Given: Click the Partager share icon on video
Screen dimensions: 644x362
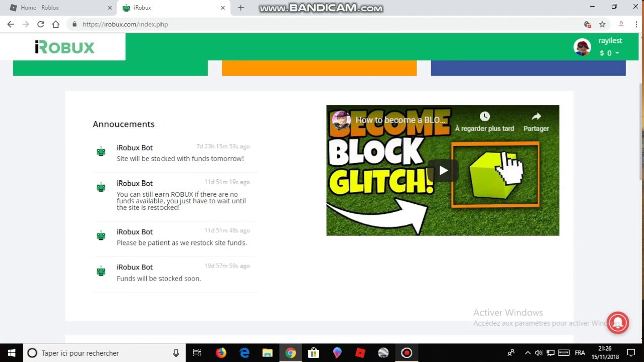Looking at the screenshot, I should coord(536,117).
